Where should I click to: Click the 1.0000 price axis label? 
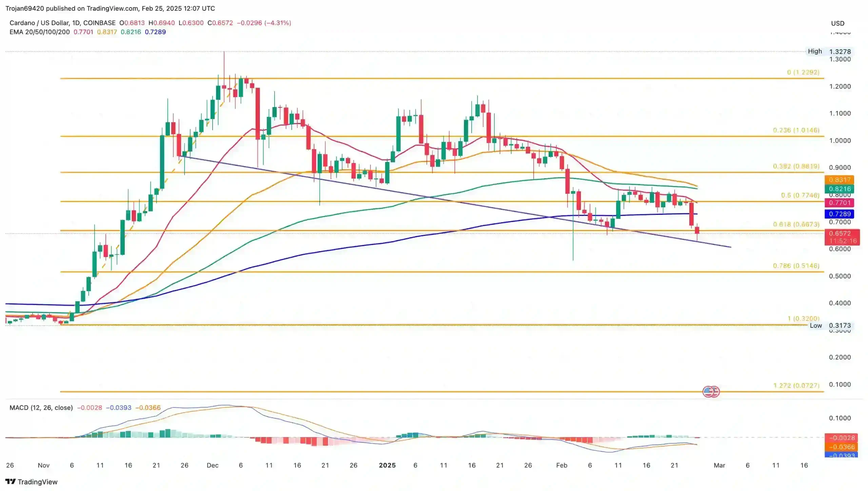click(x=840, y=141)
